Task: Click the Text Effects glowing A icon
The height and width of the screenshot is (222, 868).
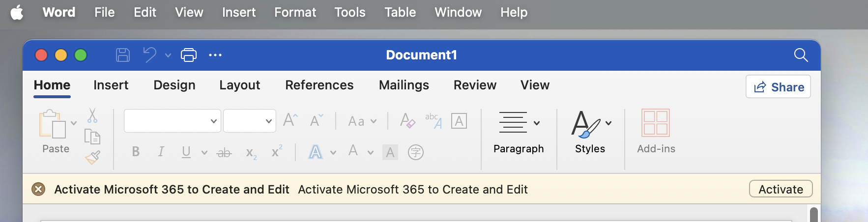Action: 316,152
